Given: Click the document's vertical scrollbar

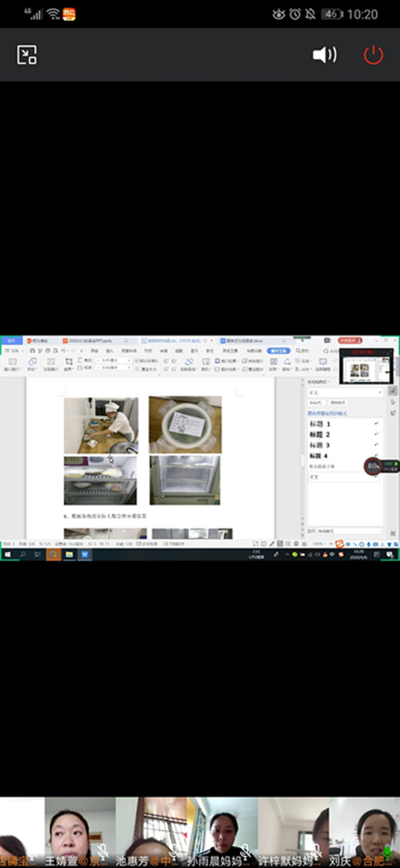Looking at the screenshot, I should pos(302,460).
